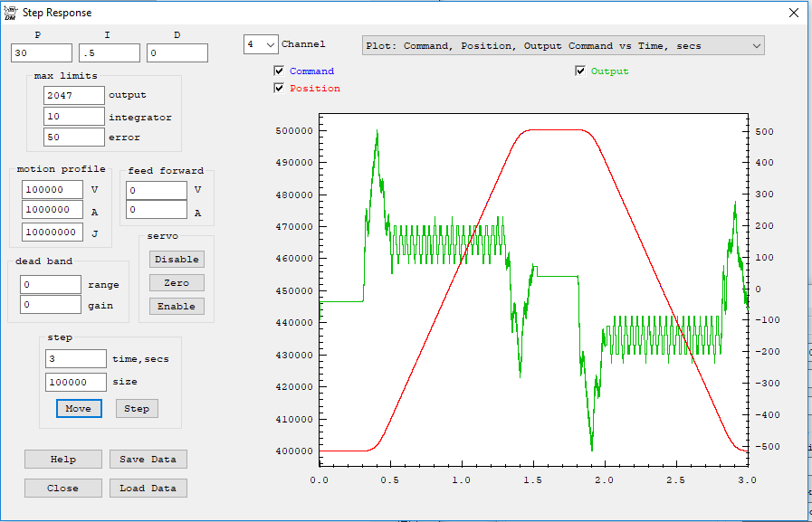Click the Load Data button
The width and height of the screenshot is (812, 522).
click(148, 489)
